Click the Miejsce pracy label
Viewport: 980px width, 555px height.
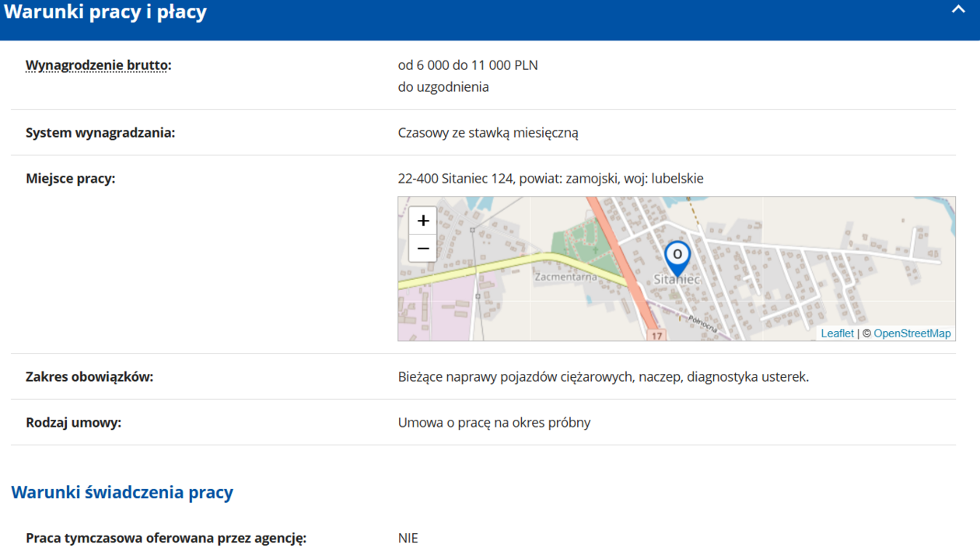pos(70,179)
